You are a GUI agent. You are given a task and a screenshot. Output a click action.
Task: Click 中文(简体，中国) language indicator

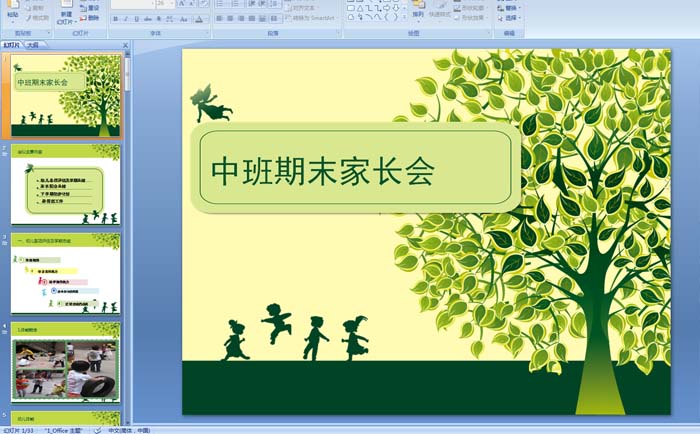click(129, 430)
